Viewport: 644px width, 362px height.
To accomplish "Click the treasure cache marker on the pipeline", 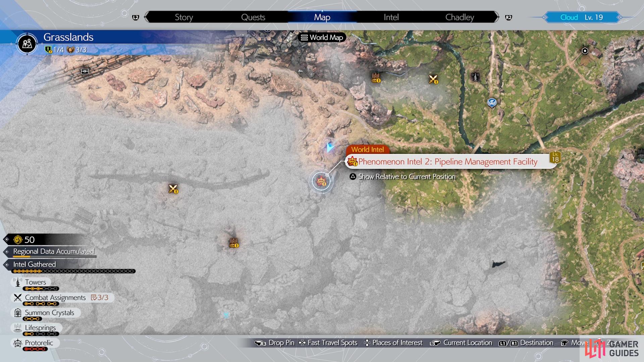I will coord(85,71).
